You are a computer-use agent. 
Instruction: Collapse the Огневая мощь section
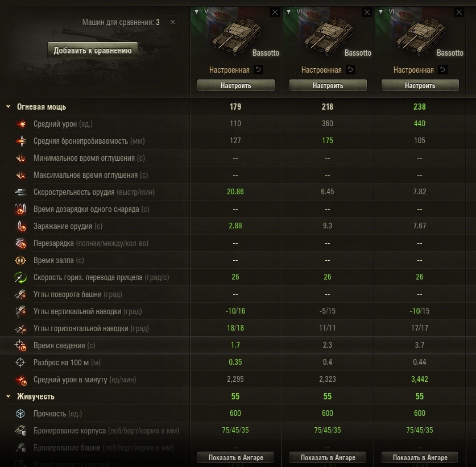coord(9,107)
